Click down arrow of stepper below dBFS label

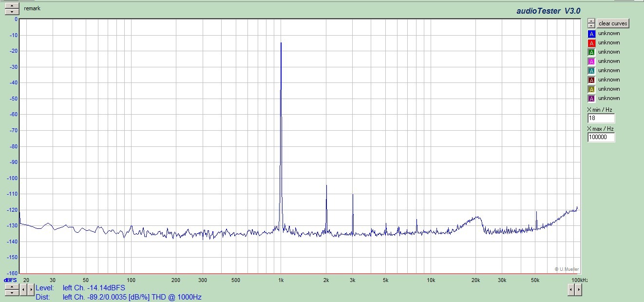point(12,292)
